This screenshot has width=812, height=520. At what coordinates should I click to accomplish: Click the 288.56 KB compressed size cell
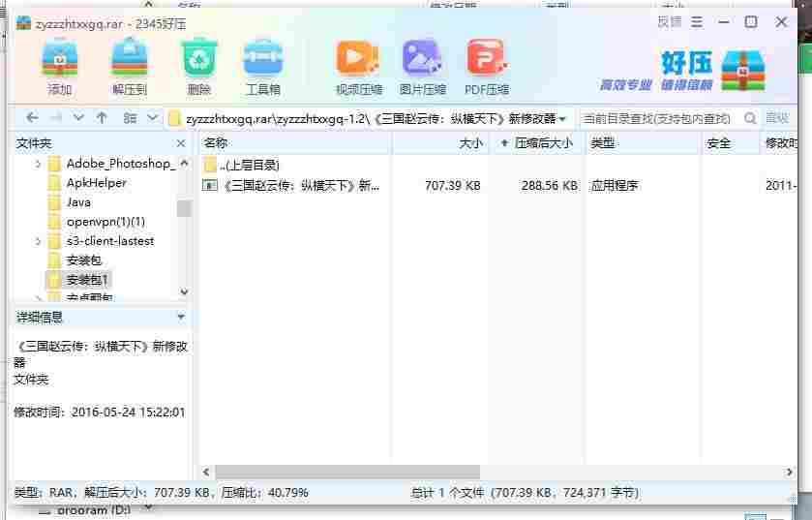(549, 185)
